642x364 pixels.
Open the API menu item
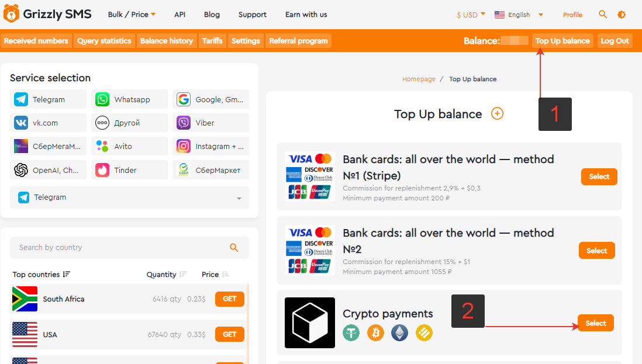tap(180, 15)
